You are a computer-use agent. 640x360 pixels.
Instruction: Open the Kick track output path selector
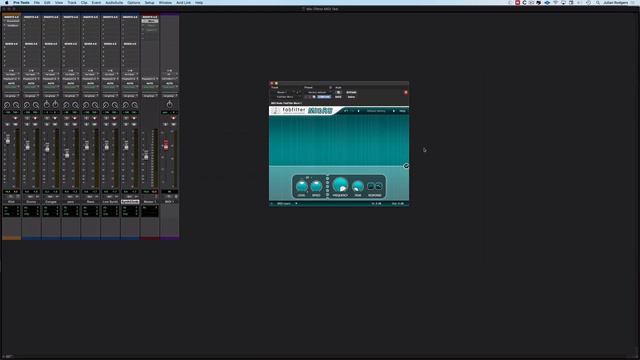click(x=11, y=79)
